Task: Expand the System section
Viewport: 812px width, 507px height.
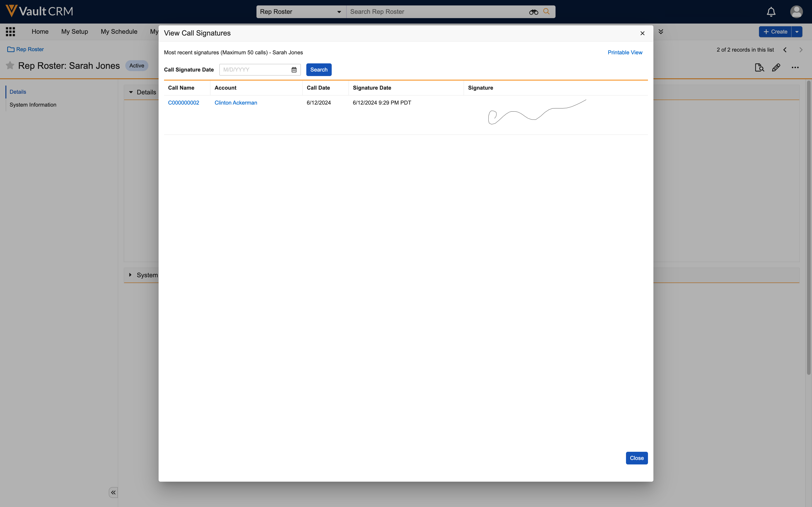Action: tap(130, 275)
